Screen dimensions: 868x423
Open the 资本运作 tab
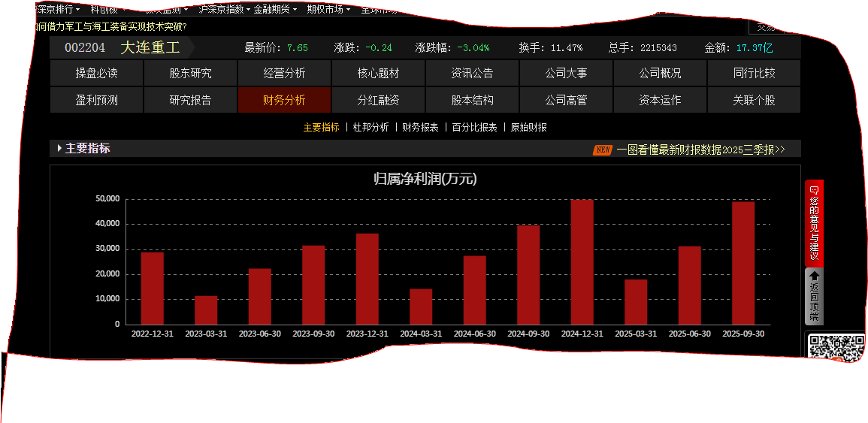(x=660, y=100)
